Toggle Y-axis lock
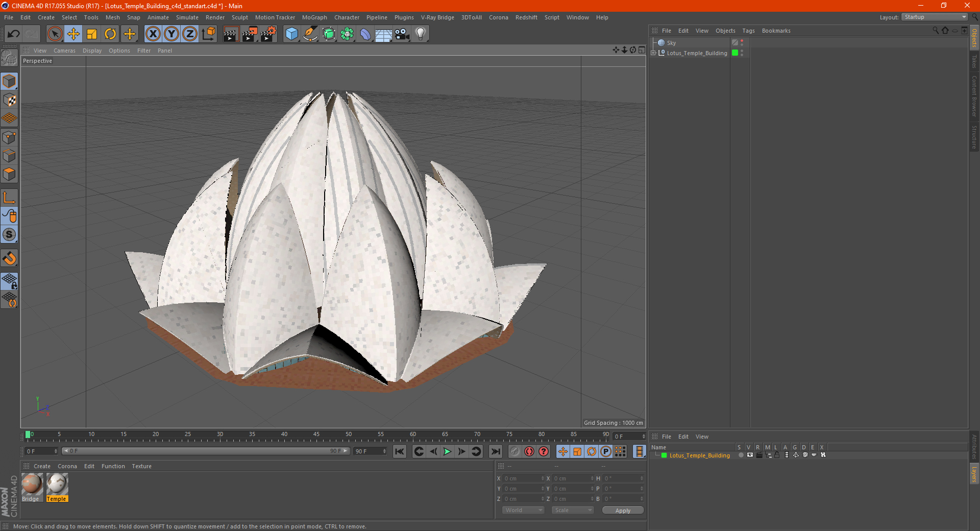 pyautogui.click(x=171, y=34)
